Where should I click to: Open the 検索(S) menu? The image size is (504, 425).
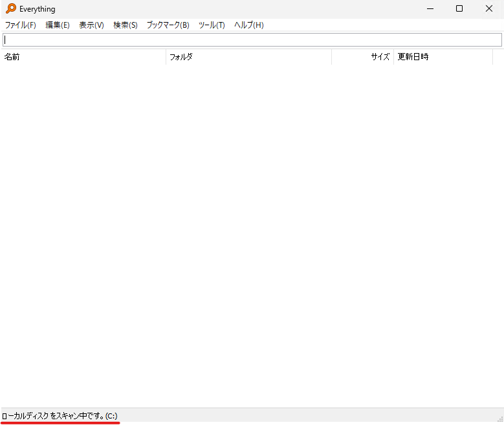pos(126,25)
